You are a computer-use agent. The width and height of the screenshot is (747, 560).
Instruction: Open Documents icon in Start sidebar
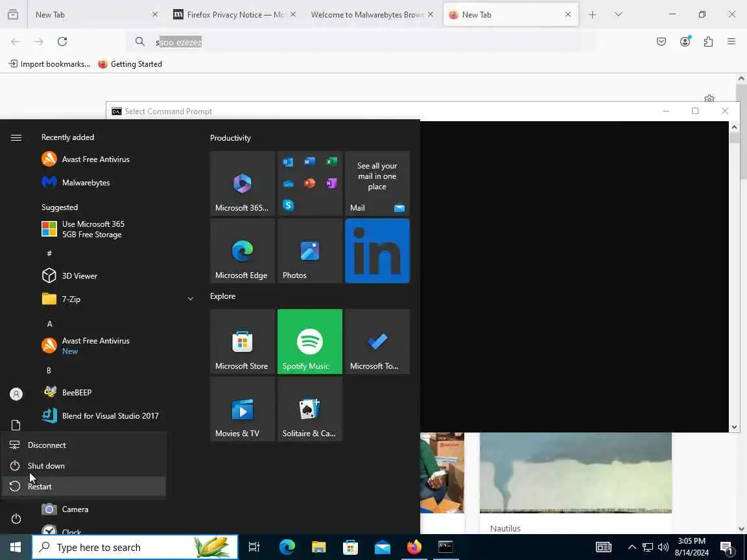pyautogui.click(x=16, y=425)
